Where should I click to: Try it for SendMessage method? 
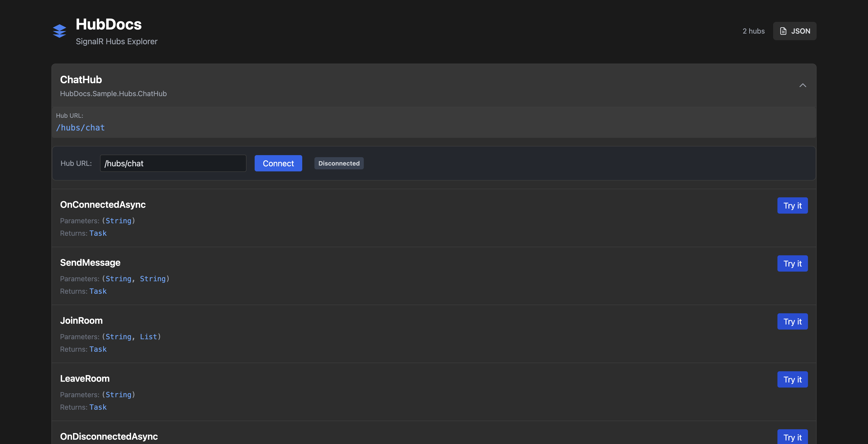[x=792, y=263]
